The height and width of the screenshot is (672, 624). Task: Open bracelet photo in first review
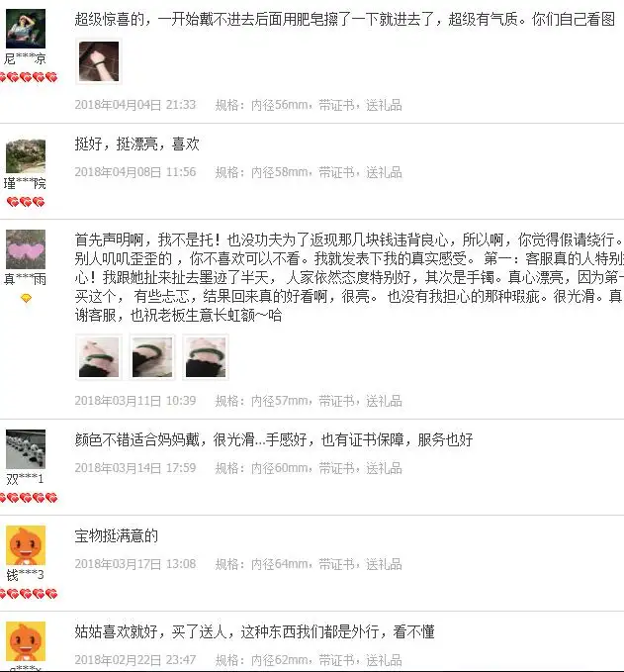(99, 61)
